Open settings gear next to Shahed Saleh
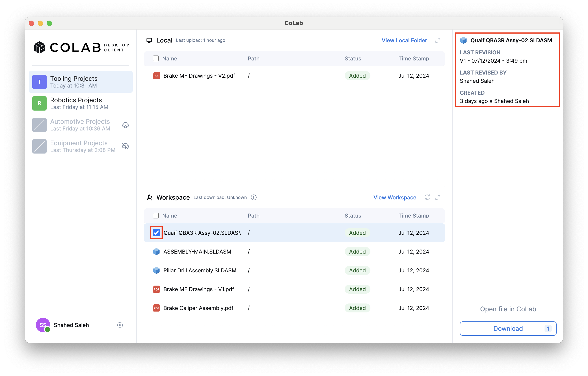Image resolution: width=588 pixels, height=376 pixels. point(120,325)
